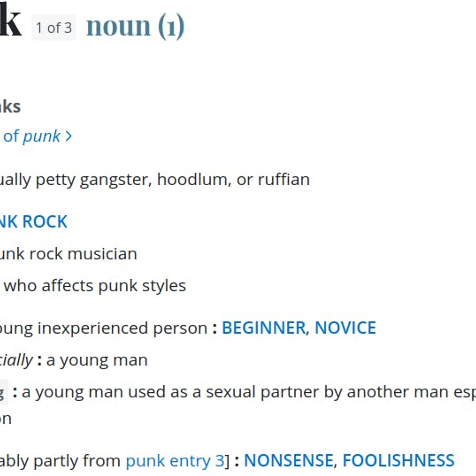This screenshot has width=476, height=476.
Task: Click the italic "especially" label text
Action: click(16, 360)
